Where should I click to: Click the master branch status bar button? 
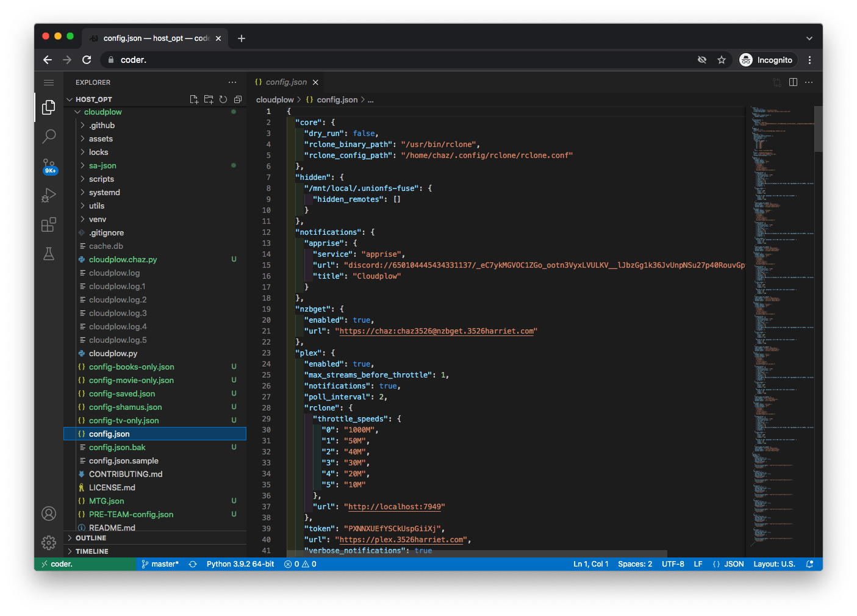click(x=160, y=564)
